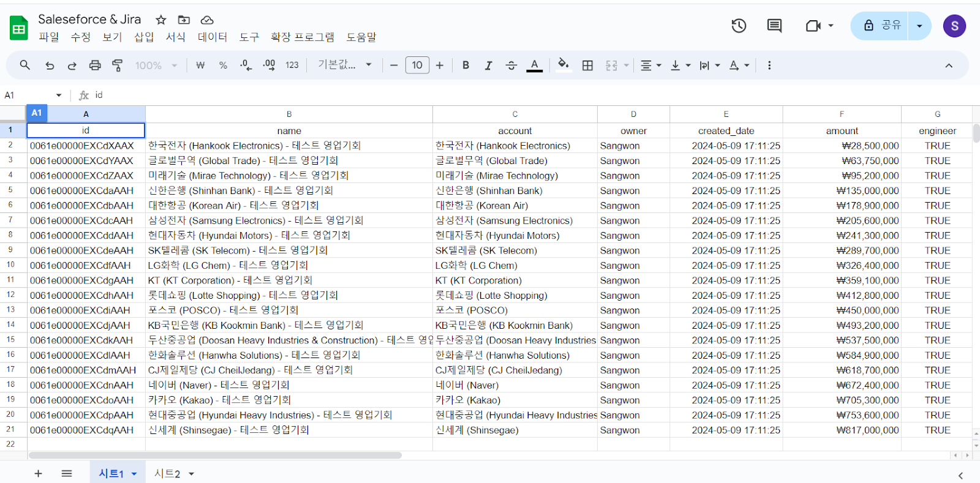This screenshot has height=483, width=980.
Task: Click the horizontal scrollbar thumb
Action: [x=215, y=455]
